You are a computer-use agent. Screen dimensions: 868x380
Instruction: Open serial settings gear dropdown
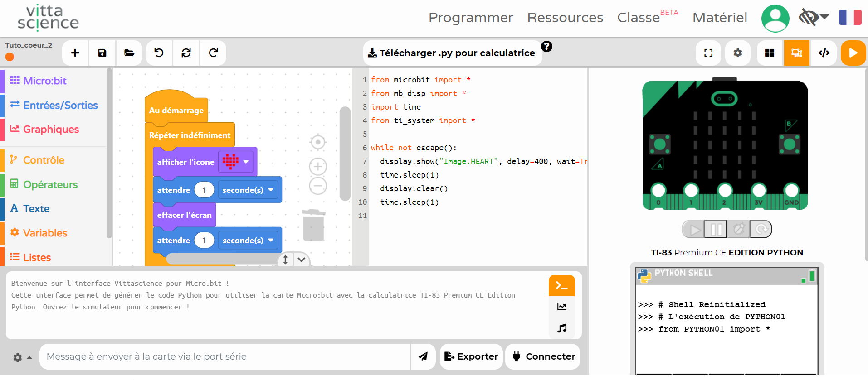tap(22, 357)
